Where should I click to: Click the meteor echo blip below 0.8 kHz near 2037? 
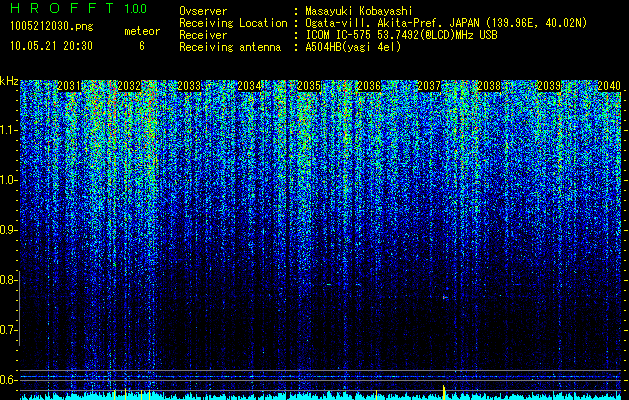(445, 297)
